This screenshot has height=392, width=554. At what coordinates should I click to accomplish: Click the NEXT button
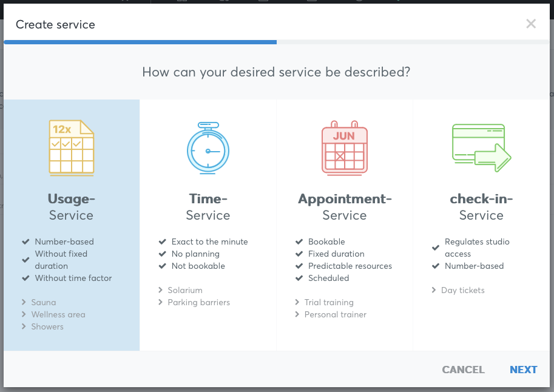(523, 370)
